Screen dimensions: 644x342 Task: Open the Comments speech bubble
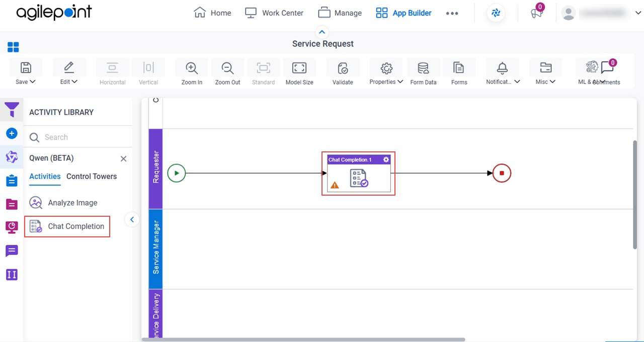pyautogui.click(x=607, y=67)
